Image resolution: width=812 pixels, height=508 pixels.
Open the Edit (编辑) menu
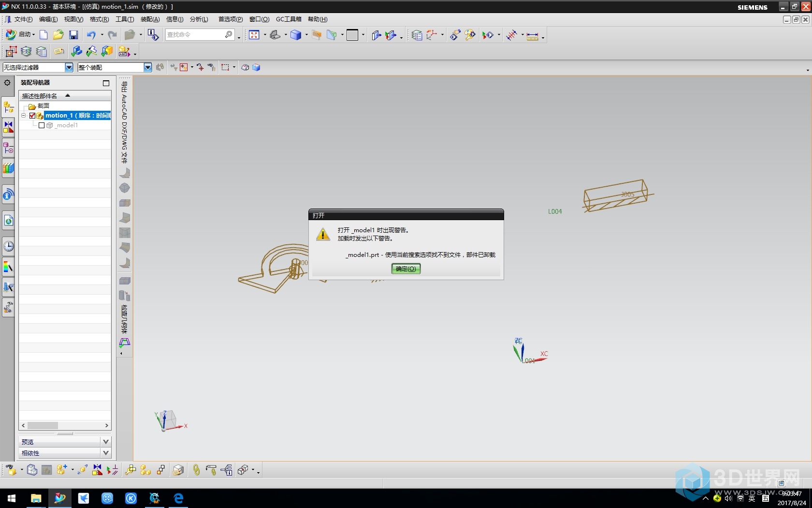pyautogui.click(x=48, y=19)
